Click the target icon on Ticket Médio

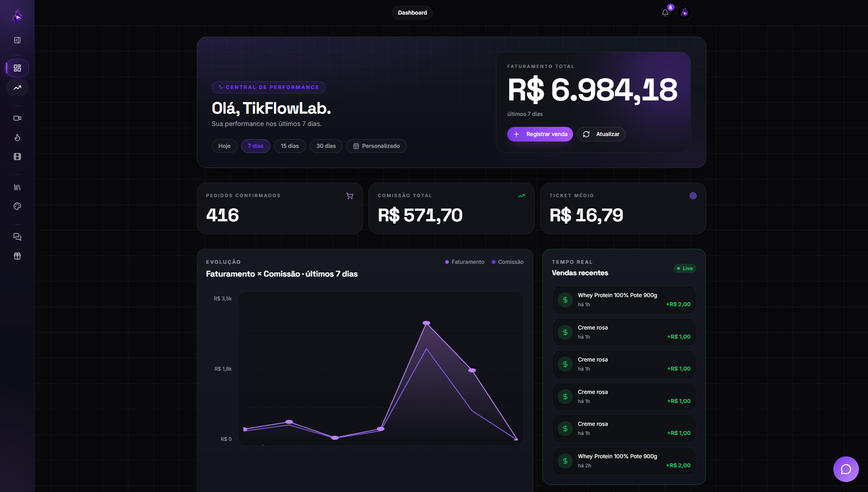[693, 196]
